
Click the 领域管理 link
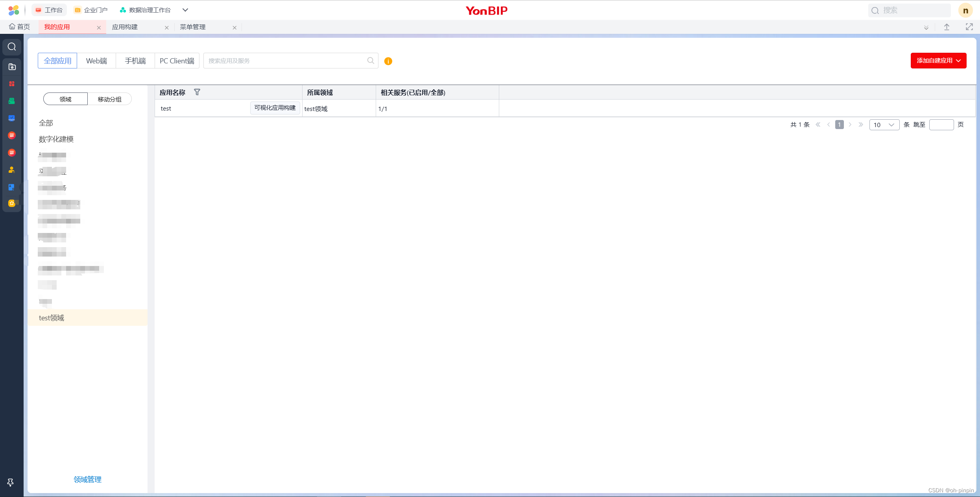pos(87,479)
